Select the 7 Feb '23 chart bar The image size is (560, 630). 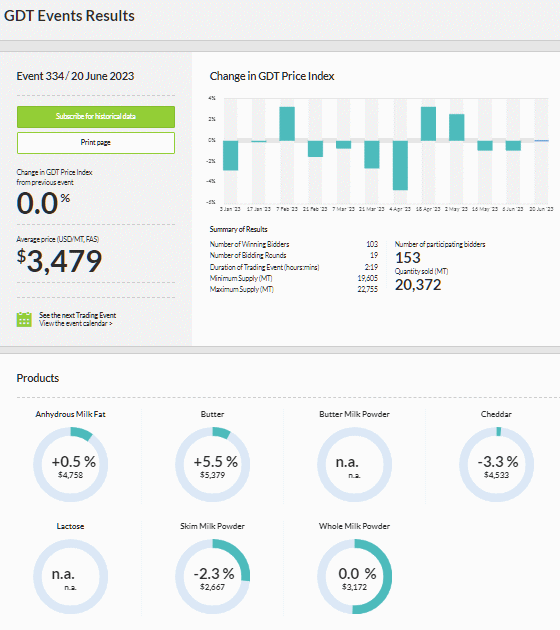click(x=287, y=124)
